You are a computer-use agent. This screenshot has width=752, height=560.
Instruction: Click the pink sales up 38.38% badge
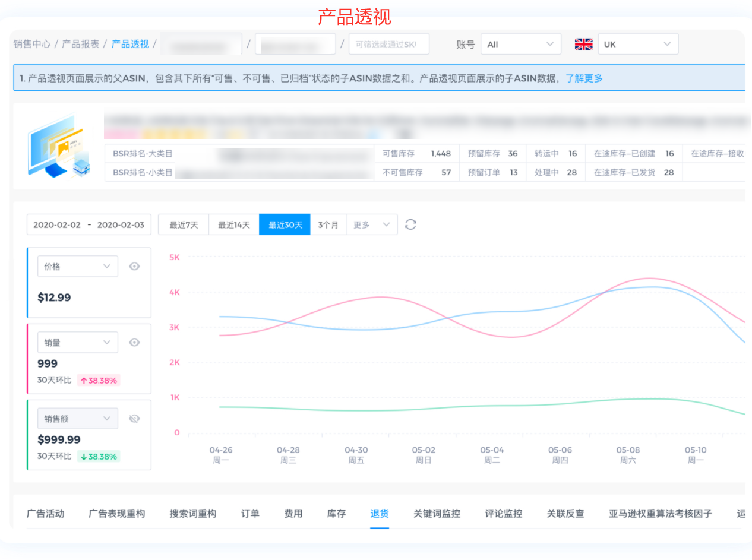click(x=99, y=381)
